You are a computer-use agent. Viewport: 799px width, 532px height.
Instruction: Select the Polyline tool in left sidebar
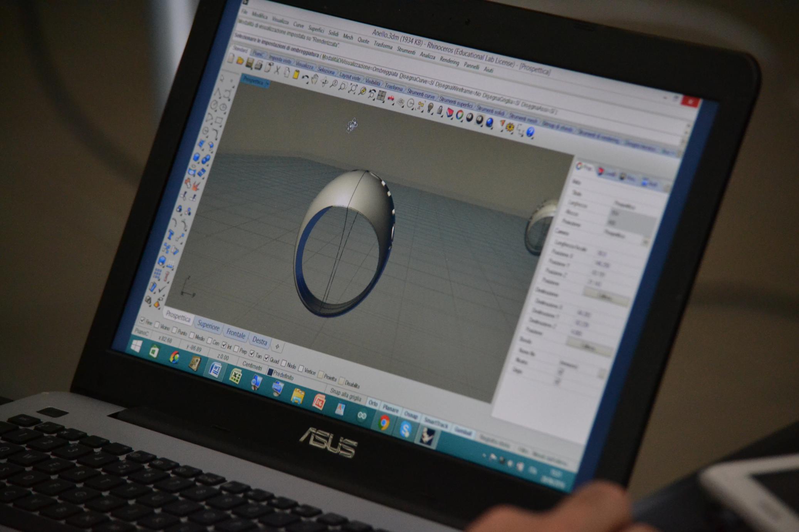pos(218,92)
